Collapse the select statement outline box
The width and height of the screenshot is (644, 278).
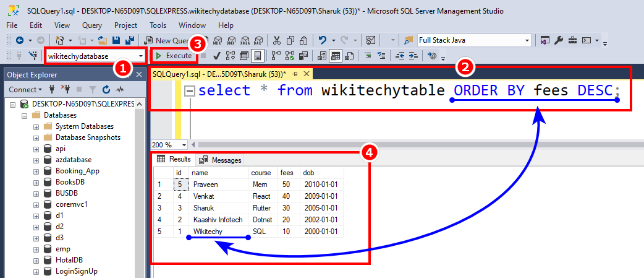[x=190, y=91]
